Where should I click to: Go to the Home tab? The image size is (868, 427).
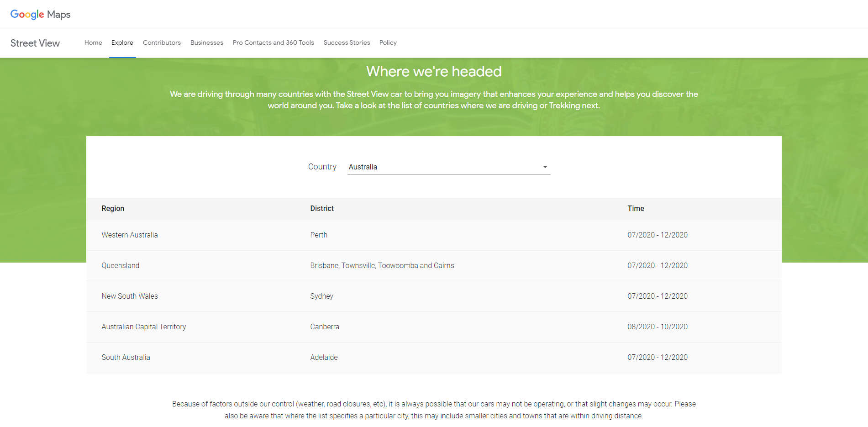93,42
